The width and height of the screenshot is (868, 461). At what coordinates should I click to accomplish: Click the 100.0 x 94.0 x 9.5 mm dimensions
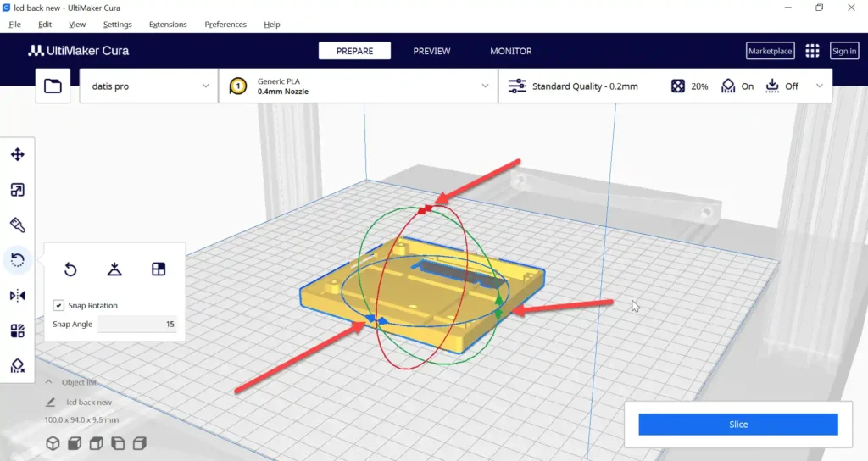(x=81, y=420)
